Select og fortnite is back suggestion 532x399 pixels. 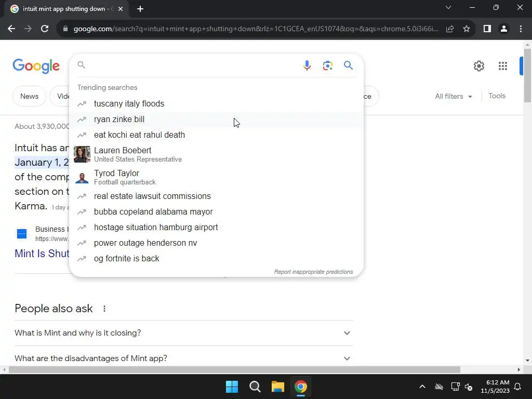point(216,259)
